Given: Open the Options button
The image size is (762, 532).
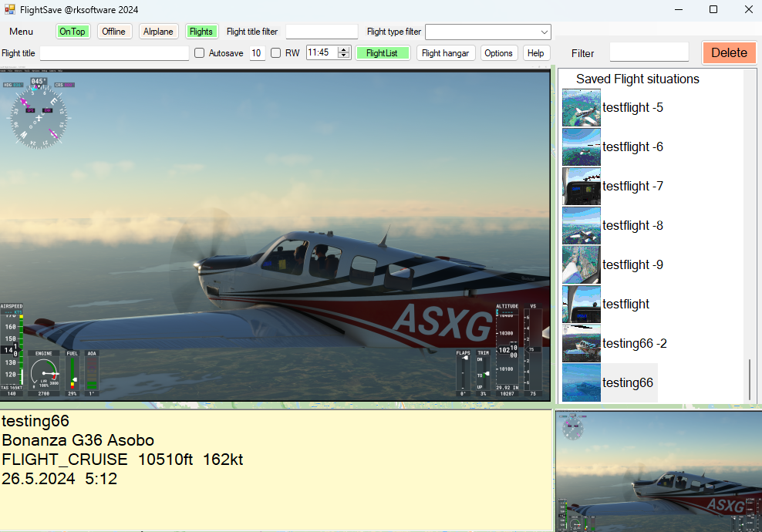Looking at the screenshot, I should pyautogui.click(x=499, y=53).
